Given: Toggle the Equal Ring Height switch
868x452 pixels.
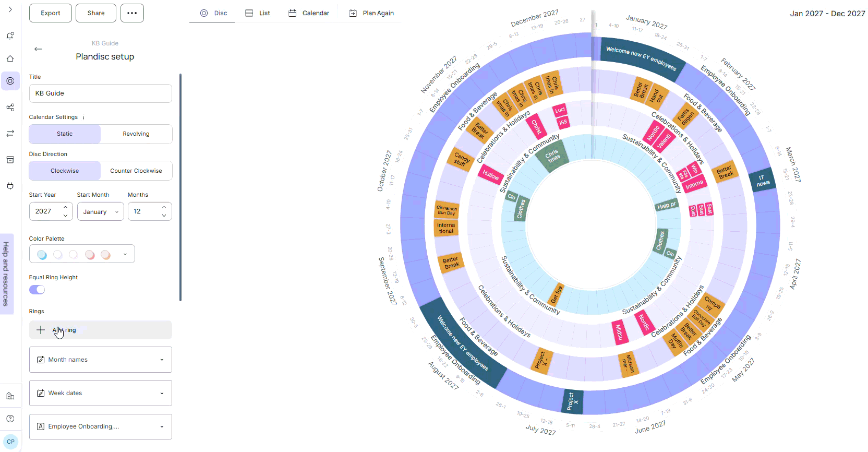Looking at the screenshot, I should [37, 290].
